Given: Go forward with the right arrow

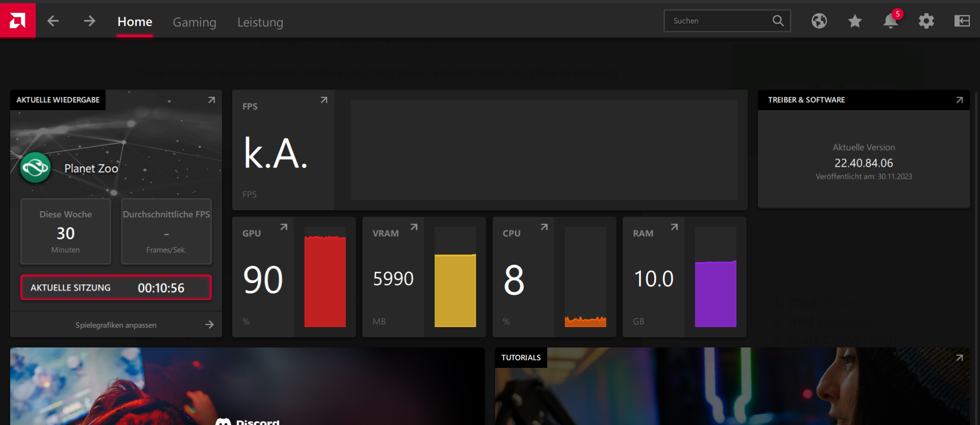Looking at the screenshot, I should [89, 21].
